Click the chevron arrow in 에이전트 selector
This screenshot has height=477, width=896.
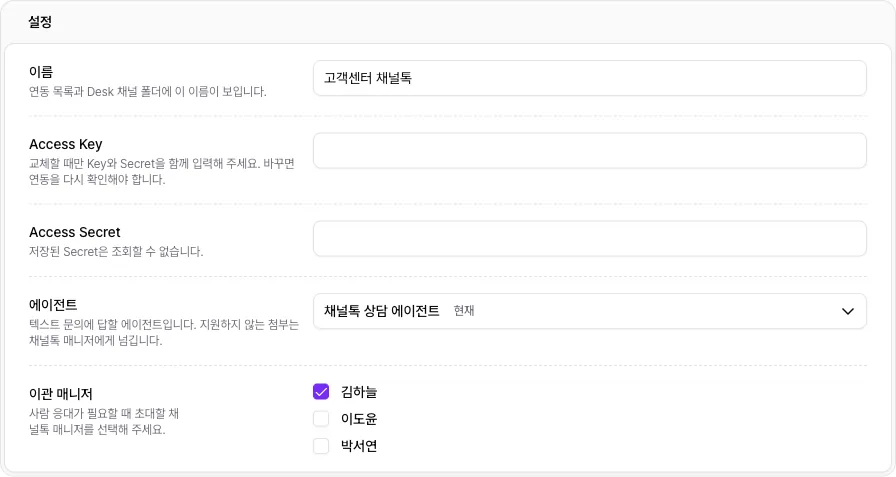tap(848, 311)
